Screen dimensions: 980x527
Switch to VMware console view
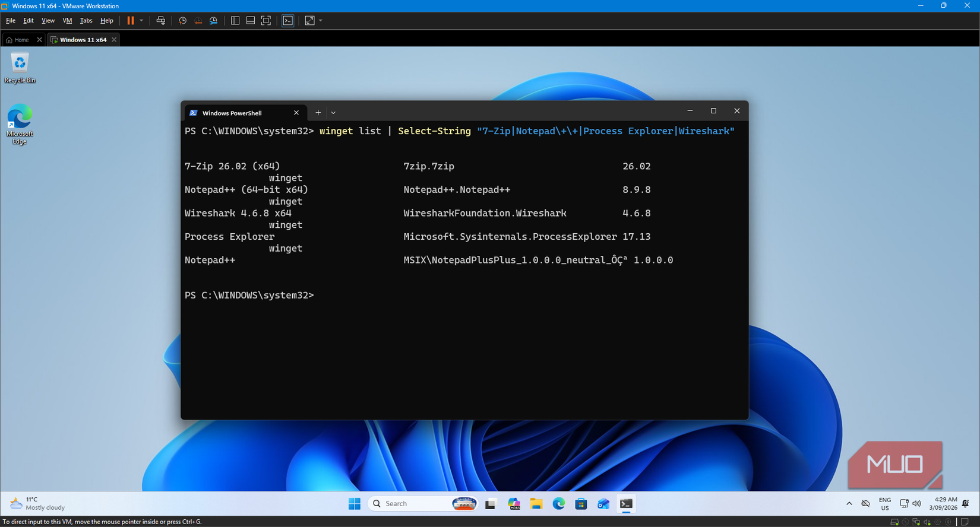[x=288, y=21]
